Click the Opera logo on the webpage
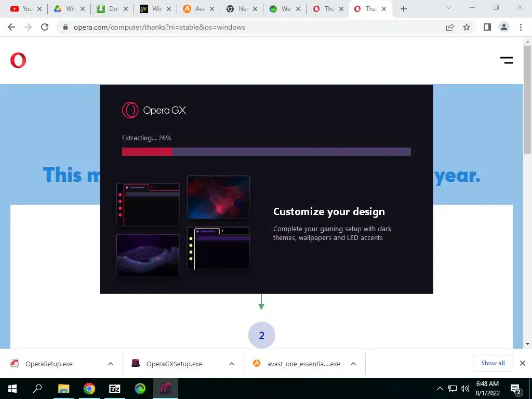532x399 pixels. point(18,60)
